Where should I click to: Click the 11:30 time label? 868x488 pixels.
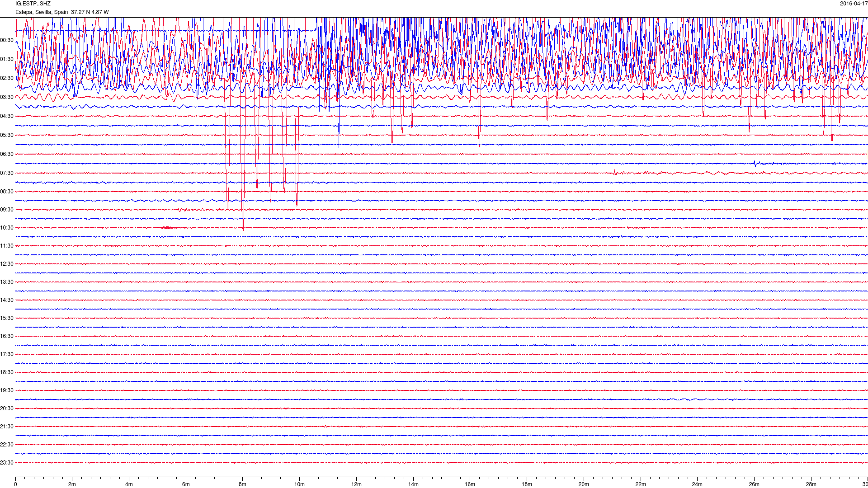click(x=7, y=246)
